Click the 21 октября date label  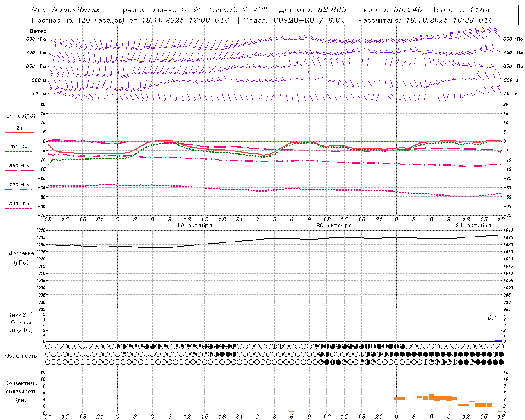click(473, 226)
